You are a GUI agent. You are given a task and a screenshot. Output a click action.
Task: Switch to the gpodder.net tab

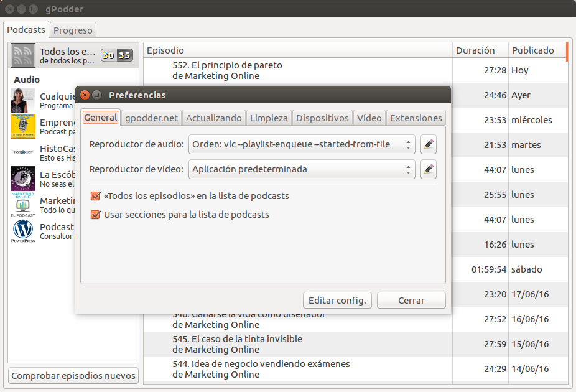[151, 118]
